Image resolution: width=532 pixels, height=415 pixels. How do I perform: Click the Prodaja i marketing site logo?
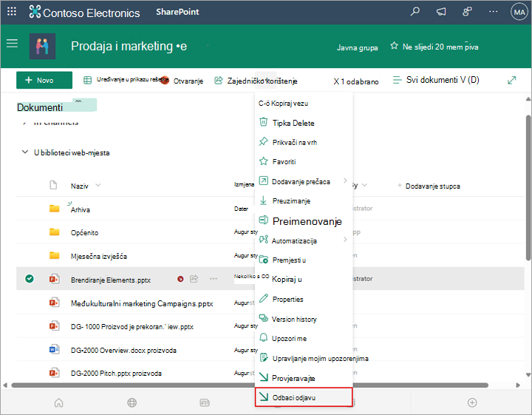pyautogui.click(x=42, y=46)
